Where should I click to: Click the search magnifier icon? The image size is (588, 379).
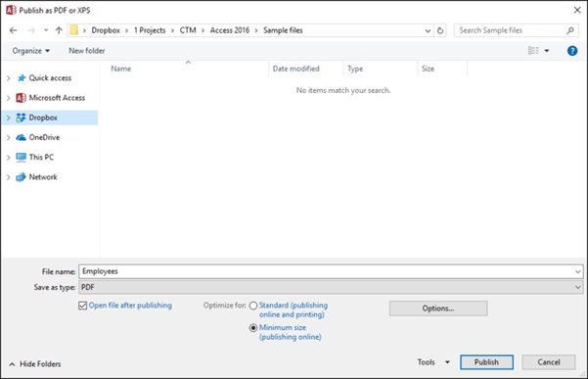[570, 30]
